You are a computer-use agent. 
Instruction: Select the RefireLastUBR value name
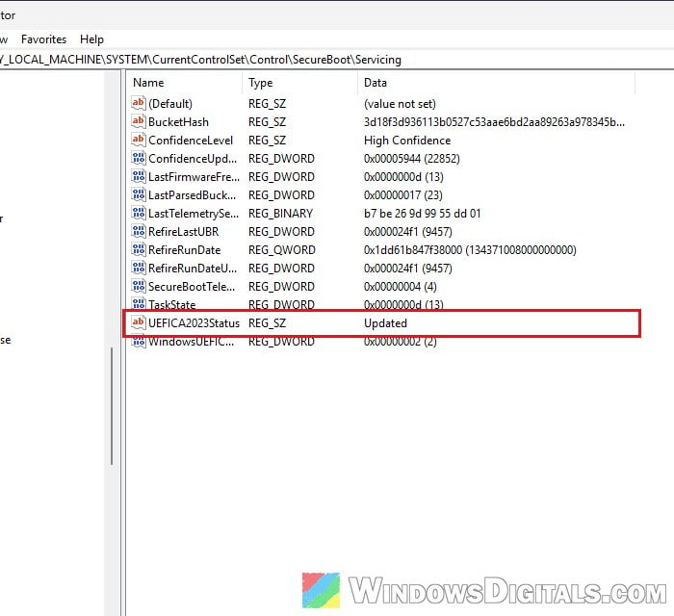click(x=184, y=232)
